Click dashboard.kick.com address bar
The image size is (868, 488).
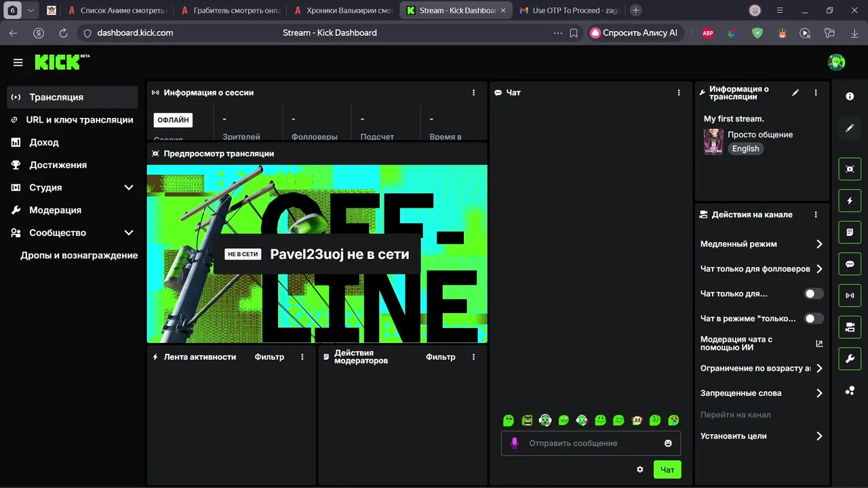135,33
